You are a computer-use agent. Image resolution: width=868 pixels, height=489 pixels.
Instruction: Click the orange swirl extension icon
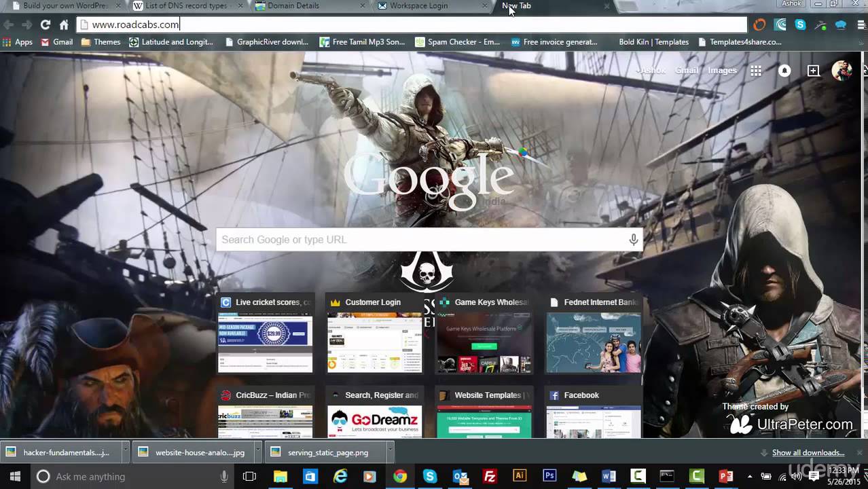click(759, 25)
